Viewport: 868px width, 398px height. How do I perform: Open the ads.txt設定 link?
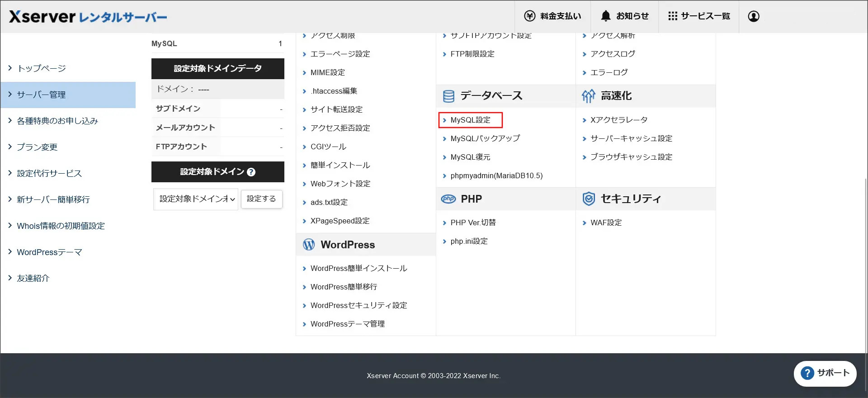[329, 202]
